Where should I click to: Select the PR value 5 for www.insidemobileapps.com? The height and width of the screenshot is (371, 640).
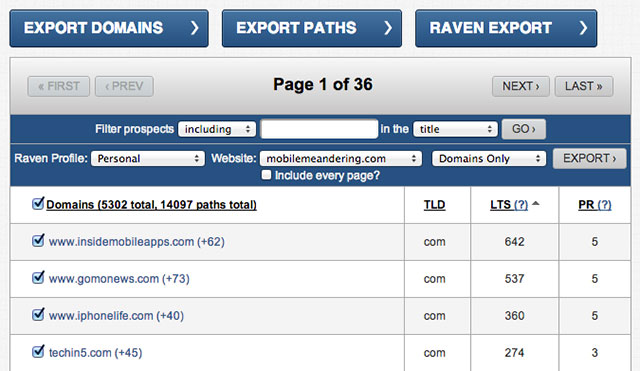click(x=595, y=242)
